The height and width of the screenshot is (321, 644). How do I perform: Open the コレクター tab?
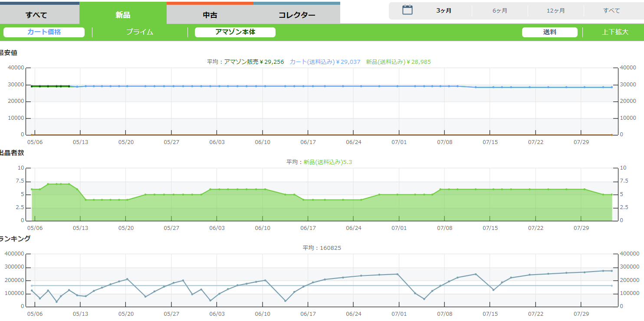(297, 15)
